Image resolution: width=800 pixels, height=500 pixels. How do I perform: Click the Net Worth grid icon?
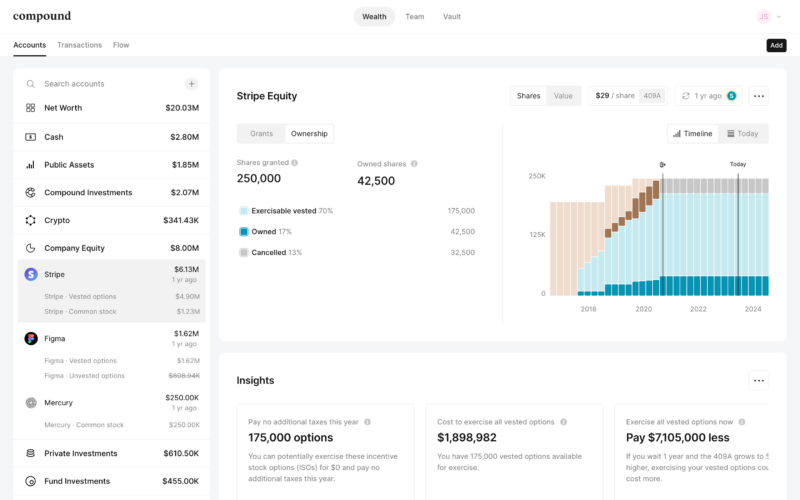(x=31, y=108)
